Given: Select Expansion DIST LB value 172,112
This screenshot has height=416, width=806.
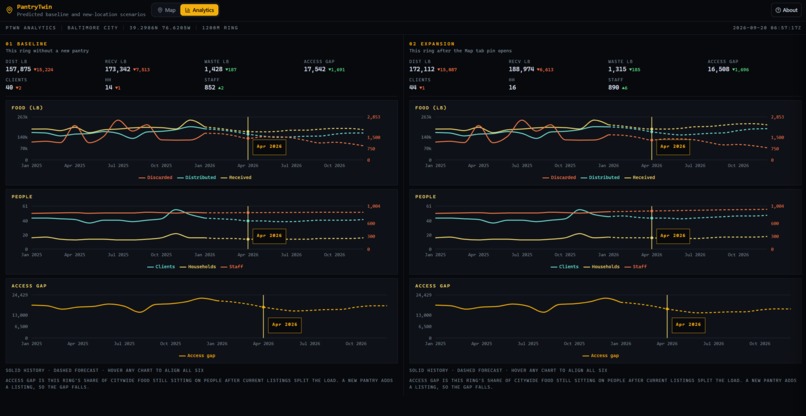Looking at the screenshot, I should click(x=422, y=69).
